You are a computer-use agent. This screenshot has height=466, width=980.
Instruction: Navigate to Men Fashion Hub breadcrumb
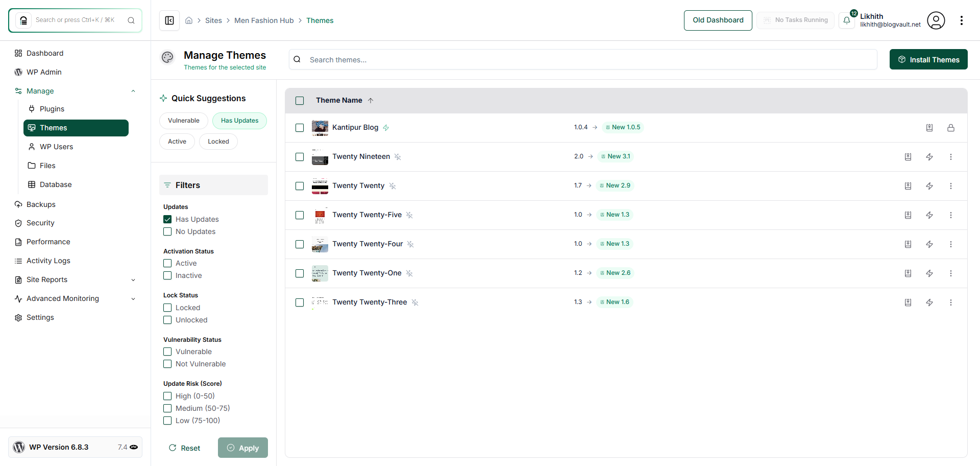[264, 20]
